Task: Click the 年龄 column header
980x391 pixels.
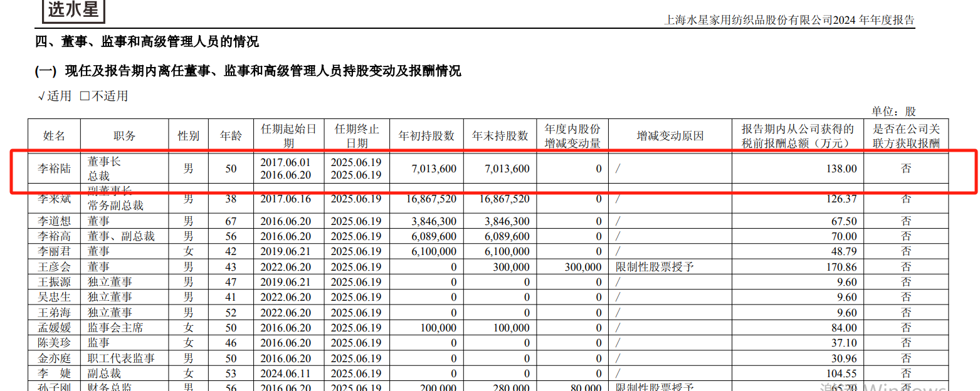Action: click(x=231, y=136)
